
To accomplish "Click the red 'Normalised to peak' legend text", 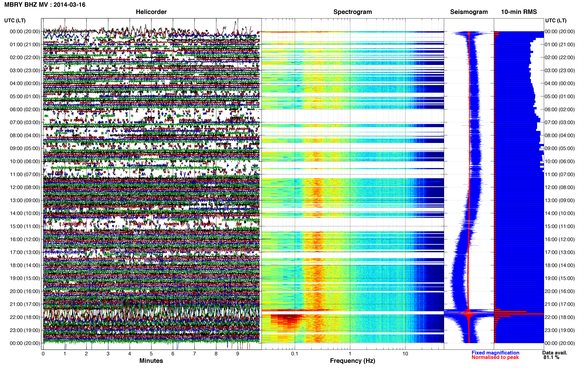I will pos(495,357).
